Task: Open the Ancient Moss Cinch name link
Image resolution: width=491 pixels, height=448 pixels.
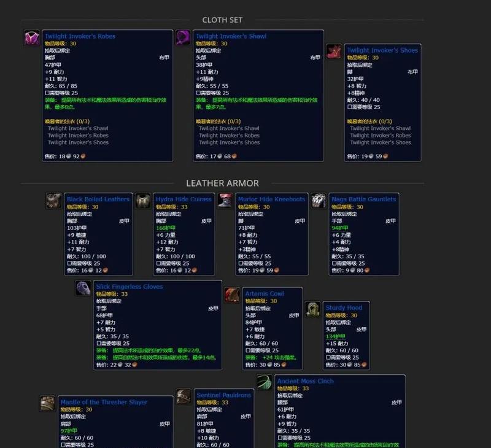Action: [305, 381]
